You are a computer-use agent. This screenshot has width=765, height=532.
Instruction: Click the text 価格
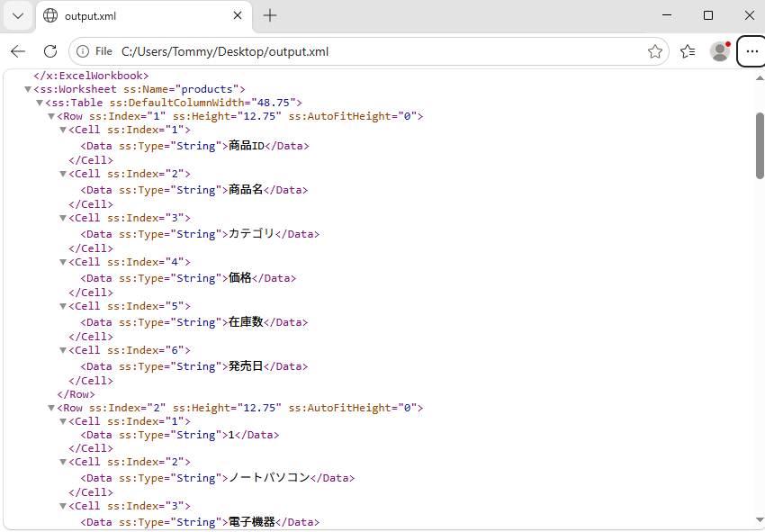[x=240, y=278]
